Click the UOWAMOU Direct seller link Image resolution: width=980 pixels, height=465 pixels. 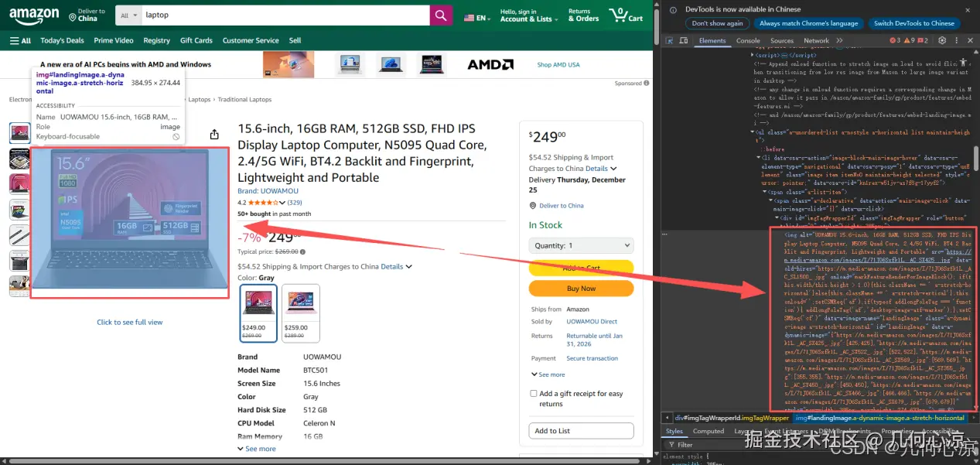tap(592, 321)
